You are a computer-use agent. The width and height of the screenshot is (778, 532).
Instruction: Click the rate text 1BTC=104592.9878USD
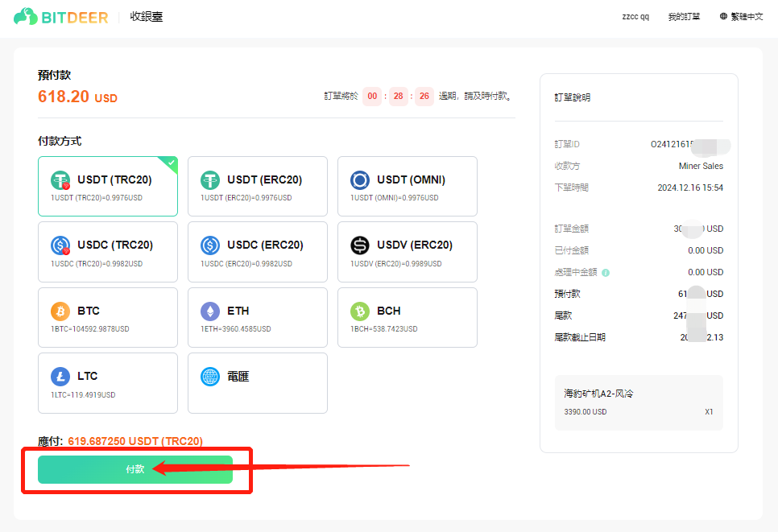point(90,328)
